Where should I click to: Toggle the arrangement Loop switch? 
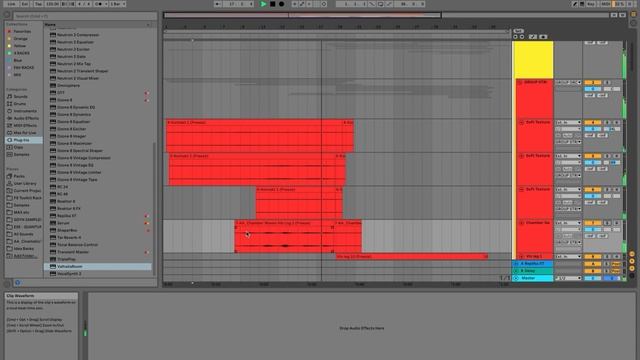(x=380, y=4)
